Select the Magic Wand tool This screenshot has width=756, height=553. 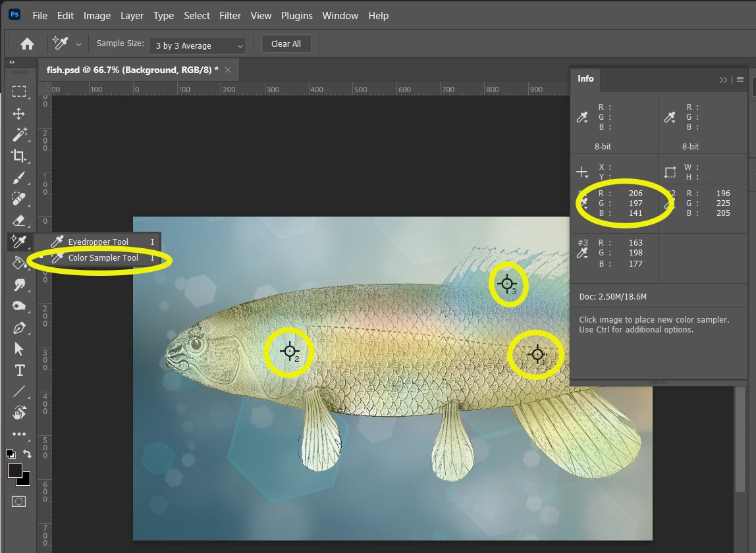(19, 134)
